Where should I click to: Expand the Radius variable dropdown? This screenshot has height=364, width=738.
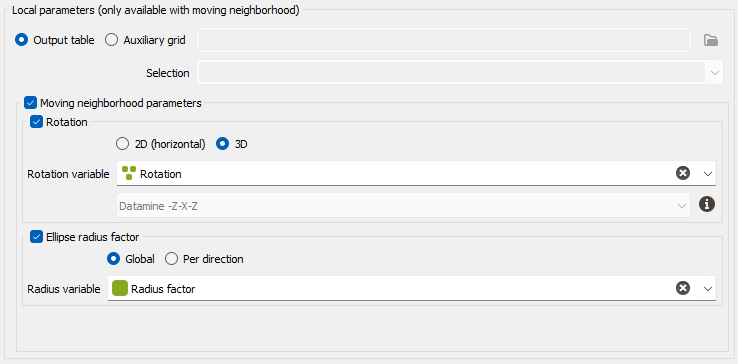708,289
